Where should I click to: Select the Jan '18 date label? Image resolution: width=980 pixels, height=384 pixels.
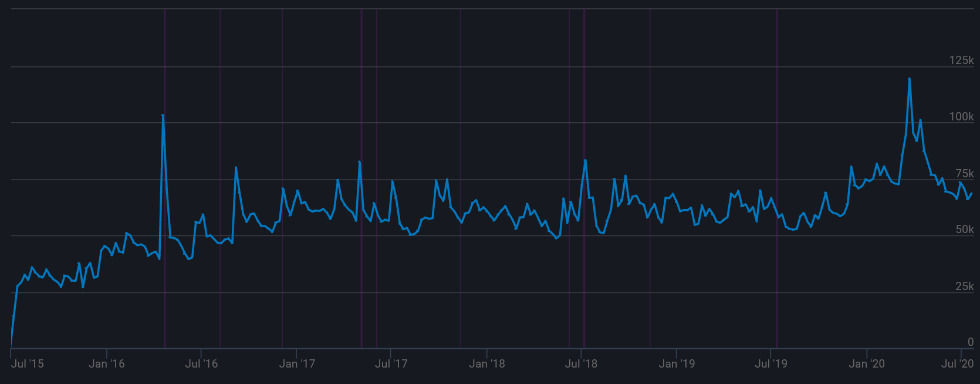pos(487,364)
